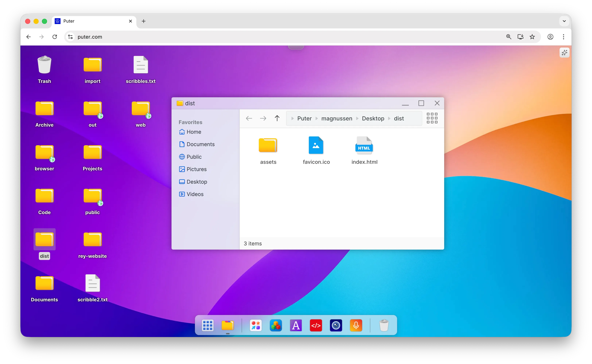
Task: Toggle the file explorer layout view
Action: tap(432, 118)
